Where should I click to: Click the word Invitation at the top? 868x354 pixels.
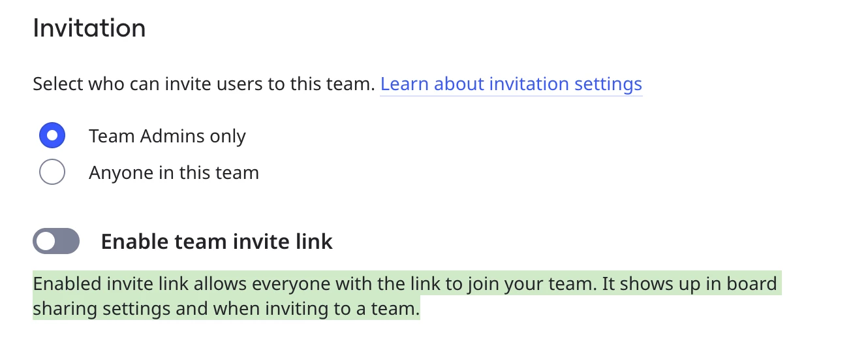(89, 28)
